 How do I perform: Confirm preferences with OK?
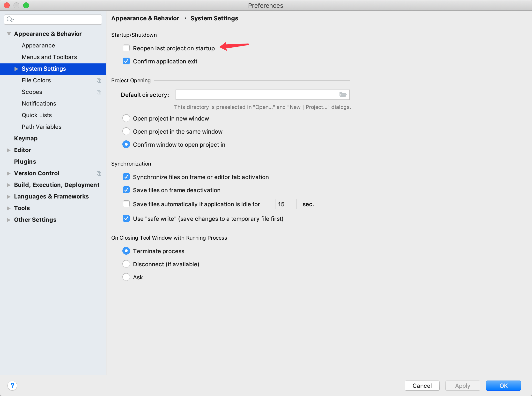[x=503, y=386]
